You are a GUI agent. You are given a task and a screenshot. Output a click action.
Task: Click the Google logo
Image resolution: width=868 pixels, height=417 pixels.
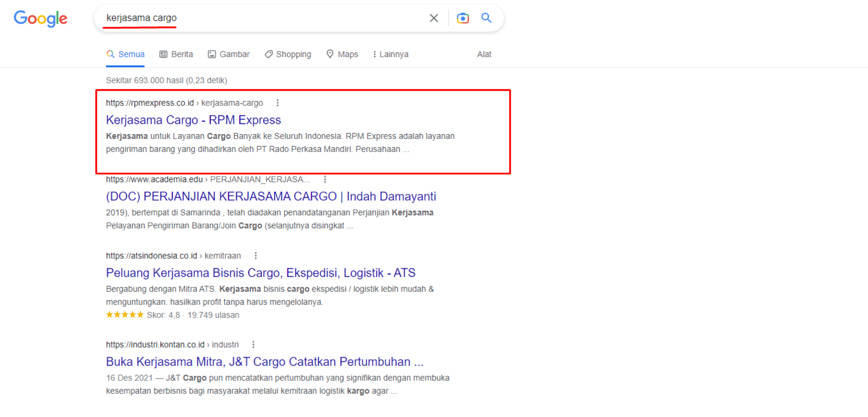click(41, 19)
